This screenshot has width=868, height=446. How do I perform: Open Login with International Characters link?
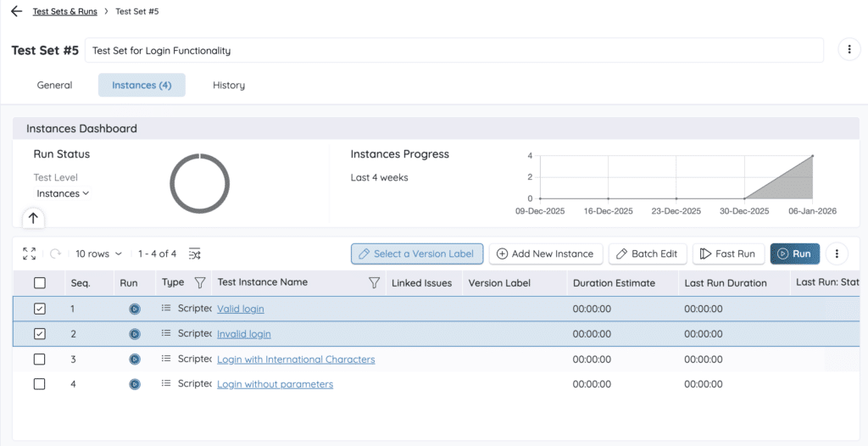click(296, 360)
